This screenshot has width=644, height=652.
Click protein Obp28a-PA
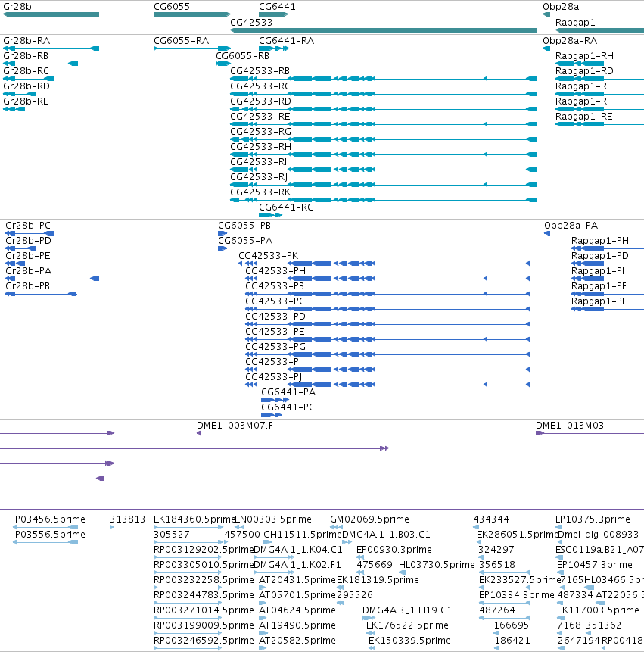571,226
